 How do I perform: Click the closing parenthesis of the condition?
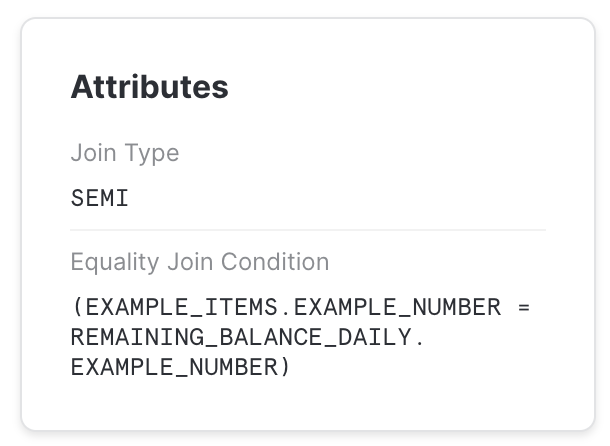(x=285, y=368)
